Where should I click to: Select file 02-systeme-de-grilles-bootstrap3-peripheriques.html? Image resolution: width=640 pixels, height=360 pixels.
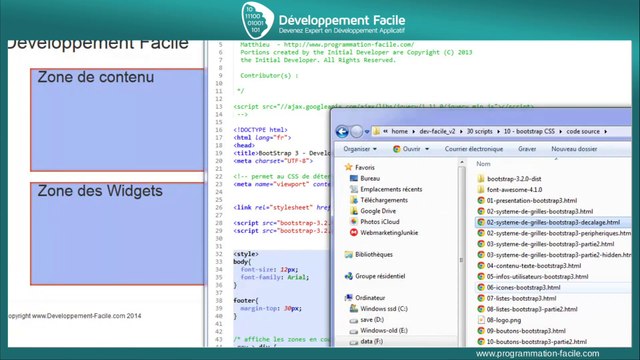pyautogui.click(x=554, y=233)
